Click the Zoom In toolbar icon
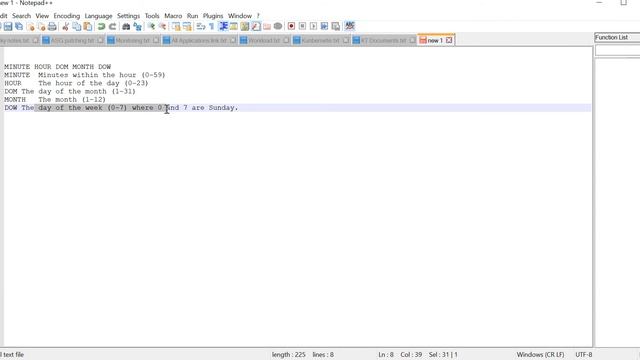The height and width of the screenshot is (360, 640). tap(151, 27)
